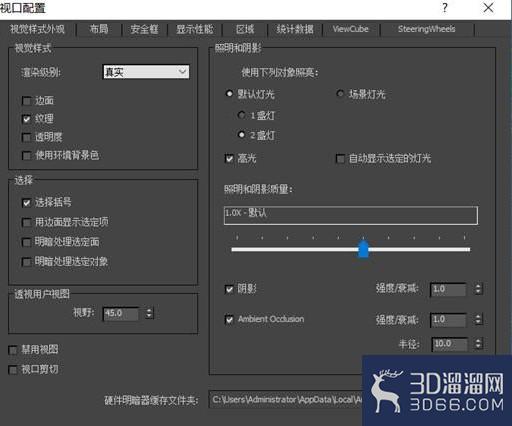512x426 pixels.
Task: Open the 区域 tab
Action: (x=245, y=29)
